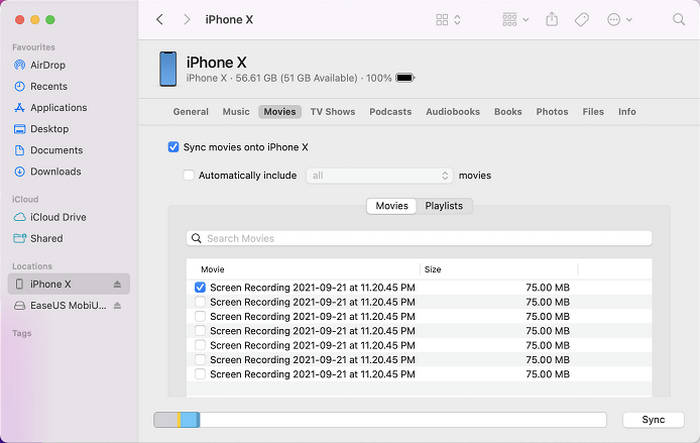Switch to the Info tab
Viewport: 700px width, 443px height.
pyautogui.click(x=627, y=112)
